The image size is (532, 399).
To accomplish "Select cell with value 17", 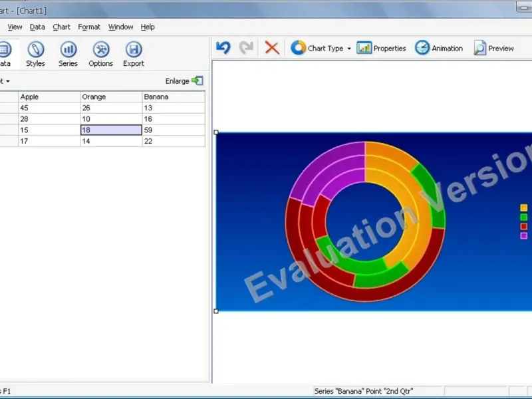I will pyautogui.click(x=49, y=141).
